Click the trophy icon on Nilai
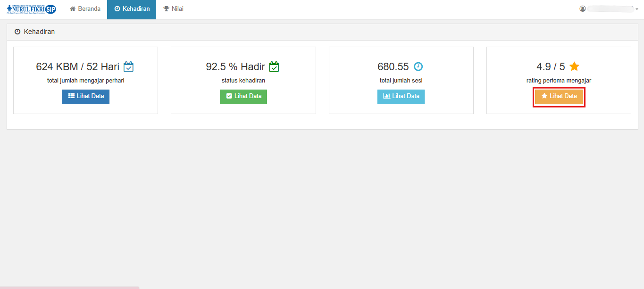This screenshot has width=644, height=289. click(x=166, y=9)
